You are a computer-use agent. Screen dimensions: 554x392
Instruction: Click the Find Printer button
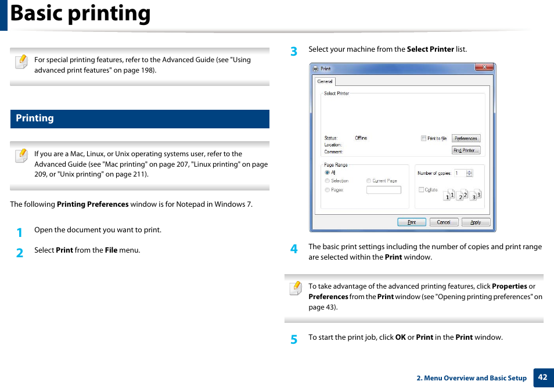pyautogui.click(x=466, y=150)
